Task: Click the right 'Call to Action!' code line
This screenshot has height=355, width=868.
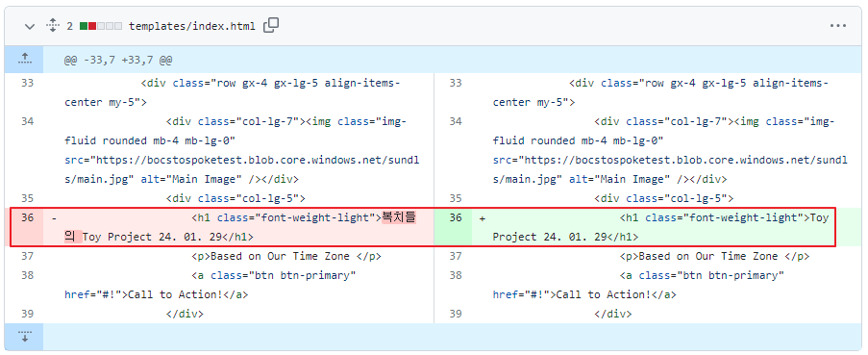Action: point(584,294)
